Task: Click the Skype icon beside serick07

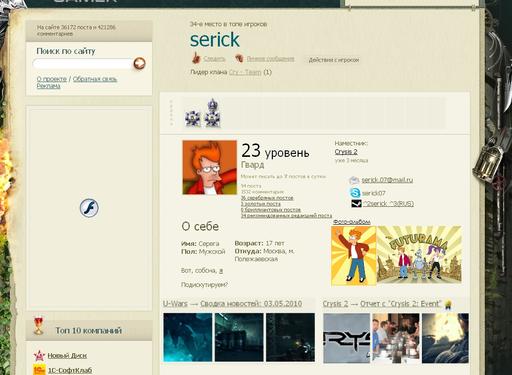Action: [355, 193]
